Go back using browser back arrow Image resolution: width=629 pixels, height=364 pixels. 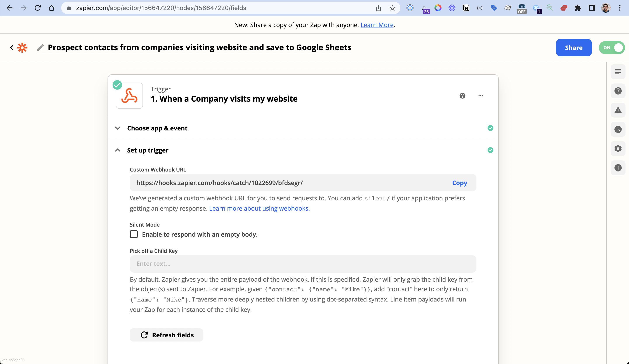tap(9, 8)
